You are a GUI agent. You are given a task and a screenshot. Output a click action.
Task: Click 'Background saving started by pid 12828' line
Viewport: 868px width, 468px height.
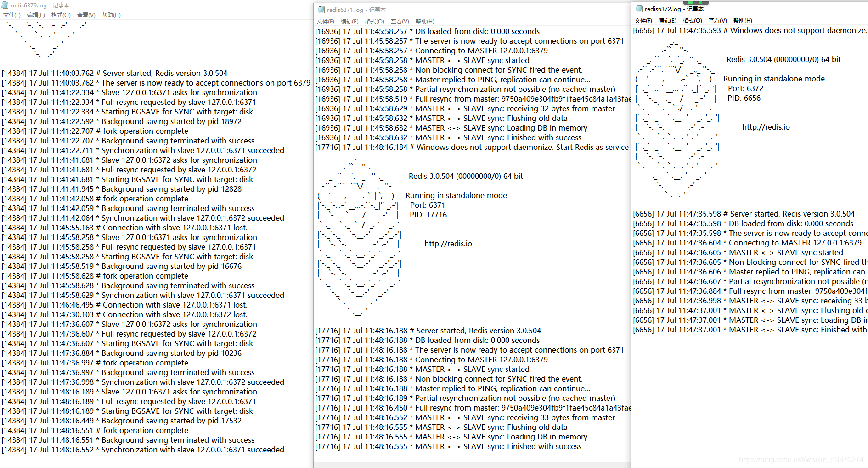(122, 189)
